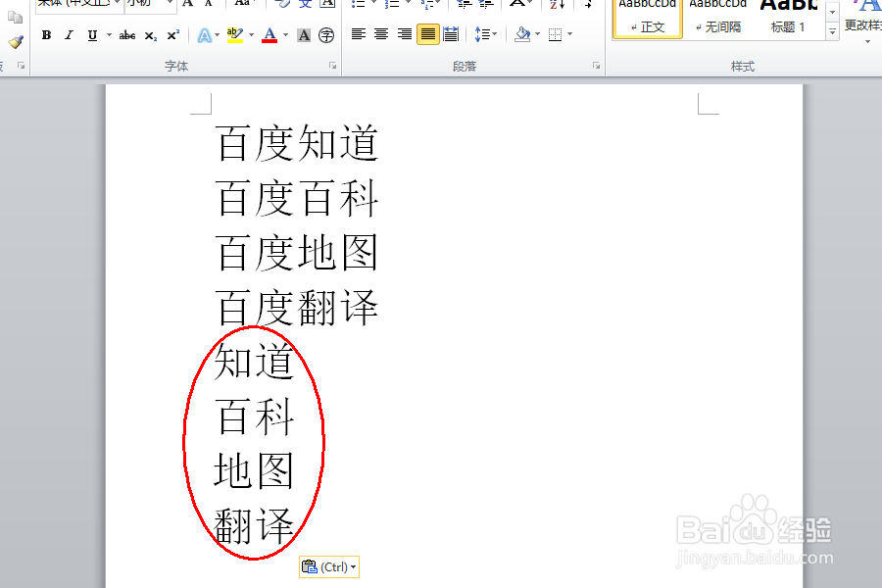Image resolution: width=882 pixels, height=588 pixels.
Task: Toggle justify alignment
Action: [x=426, y=34]
